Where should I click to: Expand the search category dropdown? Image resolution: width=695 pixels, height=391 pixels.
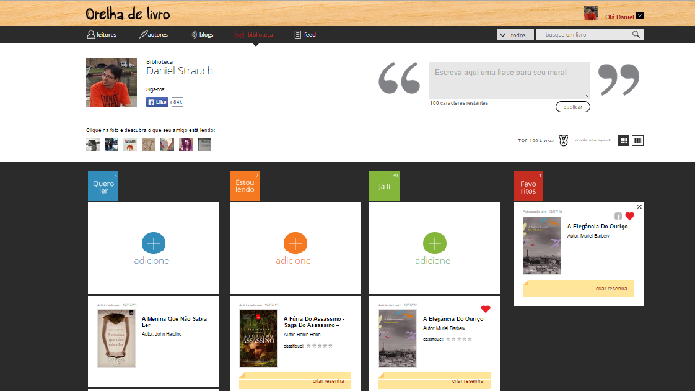(x=515, y=35)
